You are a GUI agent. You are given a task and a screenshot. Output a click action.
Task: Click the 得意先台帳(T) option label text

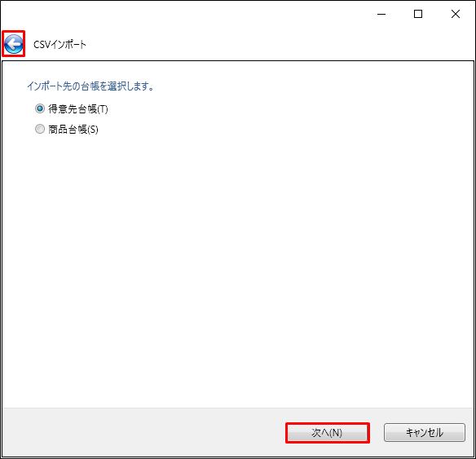pyautogui.click(x=78, y=109)
